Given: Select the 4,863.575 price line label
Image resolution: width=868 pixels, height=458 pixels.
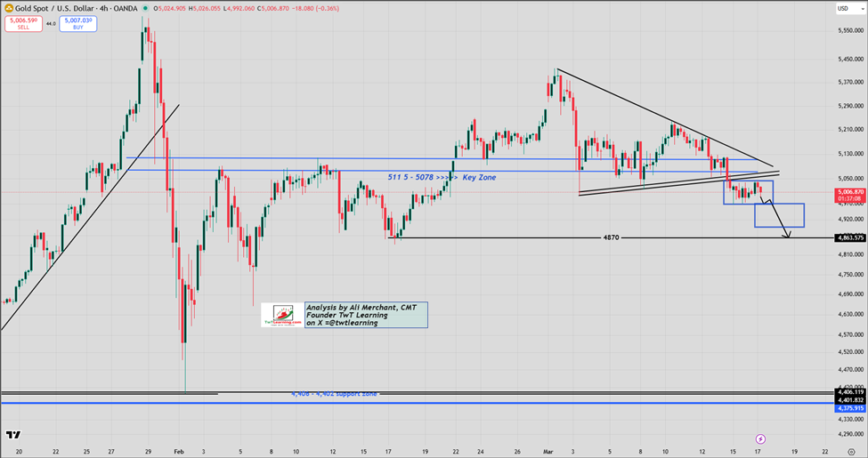Looking at the screenshot, I should click(849, 237).
